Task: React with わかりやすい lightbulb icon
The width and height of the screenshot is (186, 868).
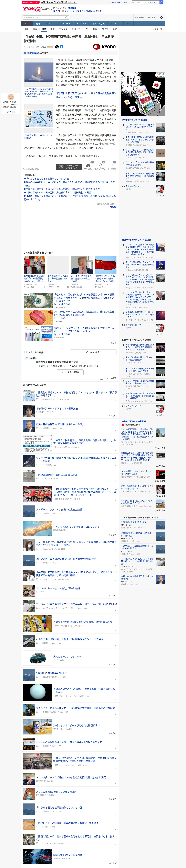Action: [x=100, y=165]
